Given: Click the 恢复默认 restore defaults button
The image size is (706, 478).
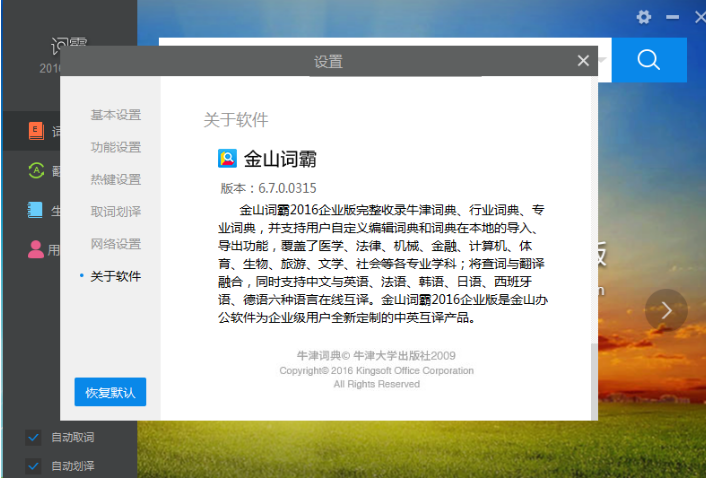Looking at the screenshot, I should pos(110,392).
